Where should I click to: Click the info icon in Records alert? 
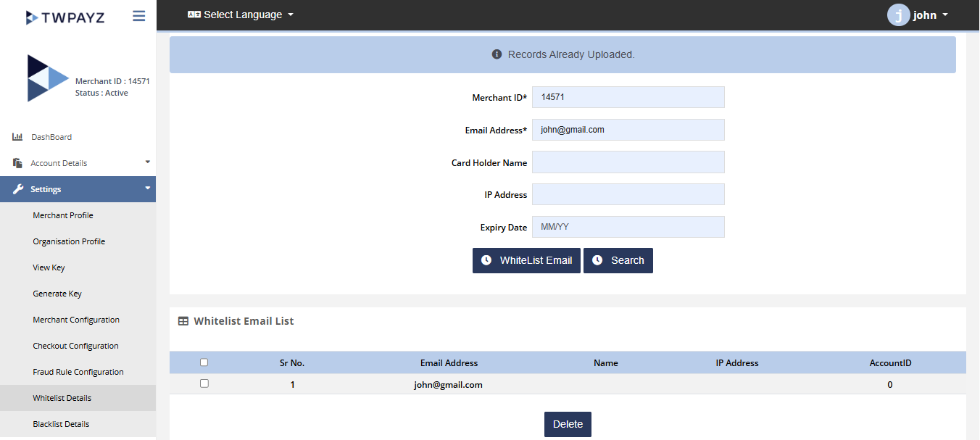pyautogui.click(x=497, y=54)
